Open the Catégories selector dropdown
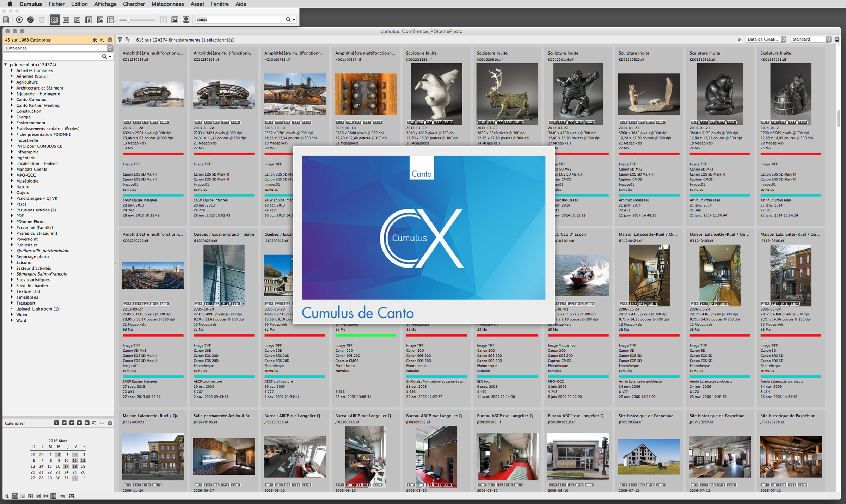Viewport: 846px width, 504px height. 58,48
